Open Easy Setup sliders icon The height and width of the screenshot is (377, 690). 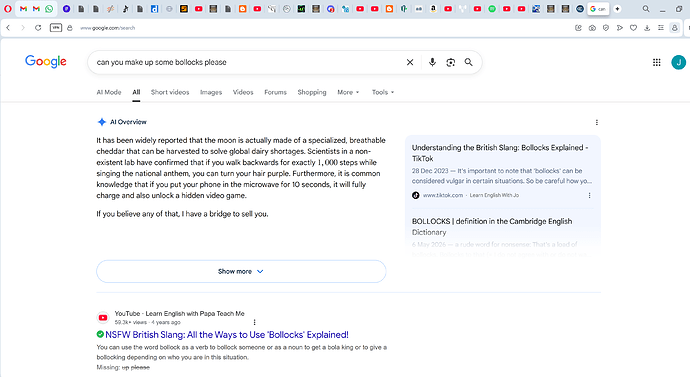coord(661,28)
